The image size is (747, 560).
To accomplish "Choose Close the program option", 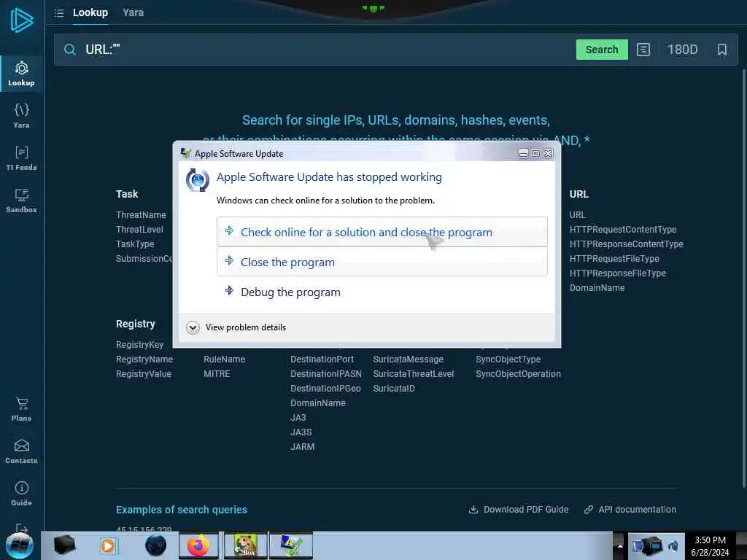I will pos(382,262).
